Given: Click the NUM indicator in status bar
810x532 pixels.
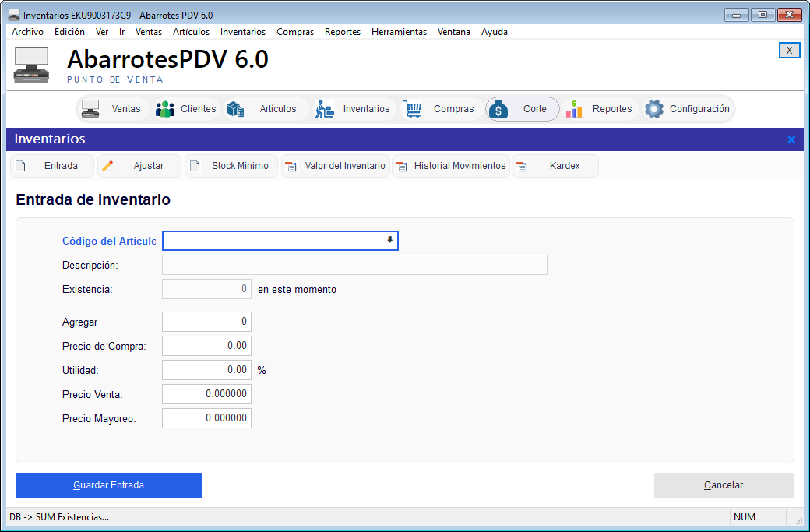Looking at the screenshot, I should point(745,517).
